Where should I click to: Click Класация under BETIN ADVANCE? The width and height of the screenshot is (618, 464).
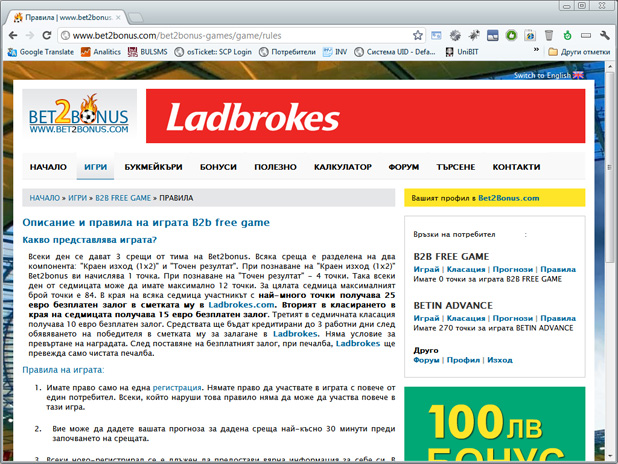[466, 318]
